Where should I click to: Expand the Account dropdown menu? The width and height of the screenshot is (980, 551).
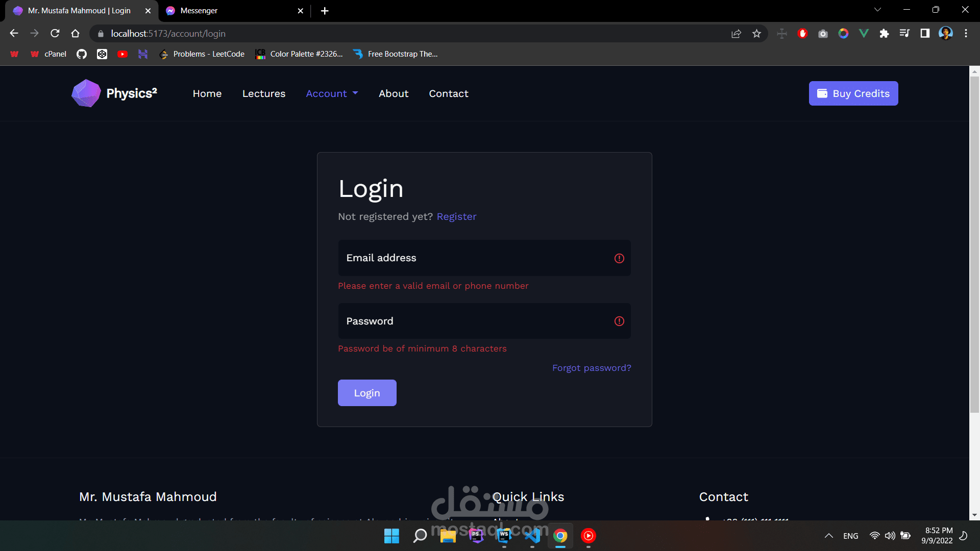[x=332, y=93]
